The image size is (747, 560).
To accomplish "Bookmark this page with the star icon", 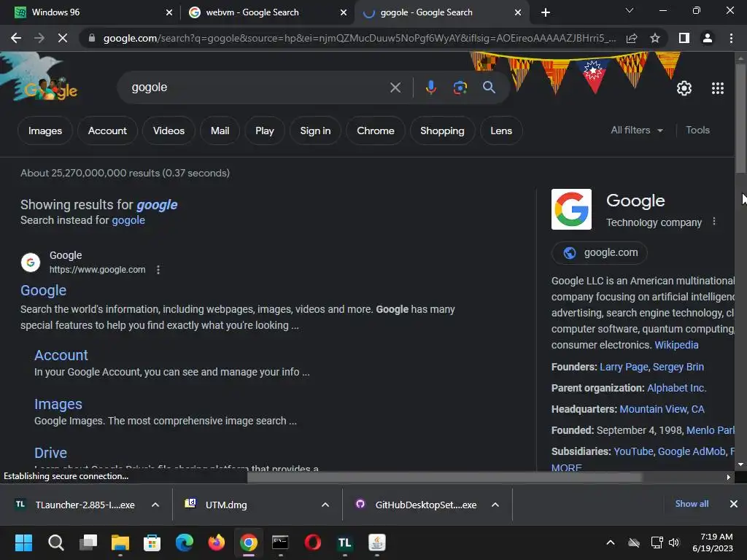I will pyautogui.click(x=655, y=38).
